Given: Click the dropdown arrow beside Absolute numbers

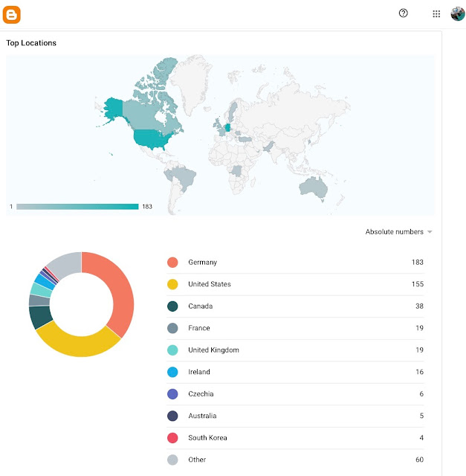Looking at the screenshot, I should pyautogui.click(x=430, y=232).
